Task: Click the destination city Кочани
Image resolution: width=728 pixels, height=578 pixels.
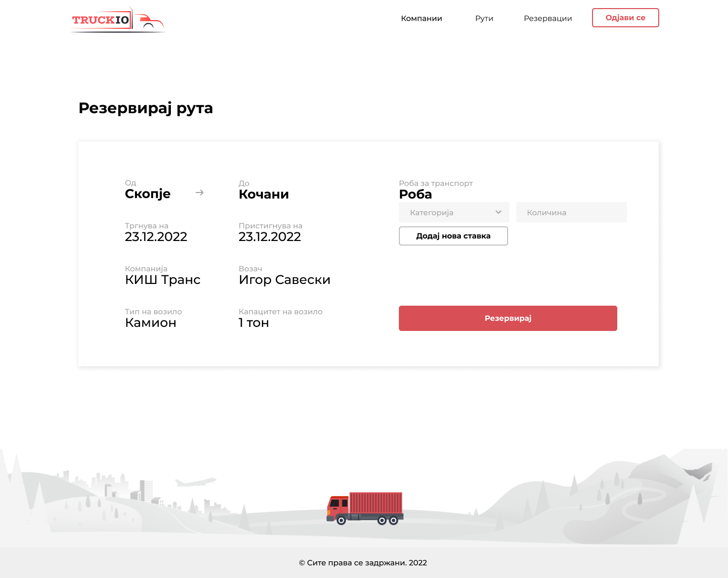Action: point(263,195)
